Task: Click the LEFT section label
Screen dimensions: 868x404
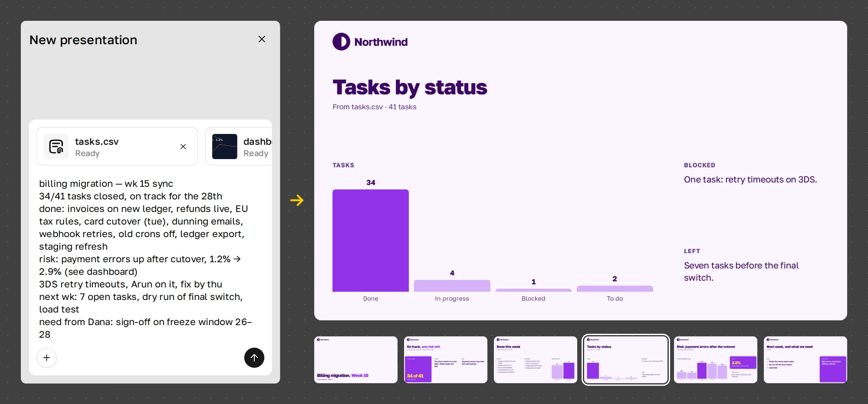Action: click(692, 251)
